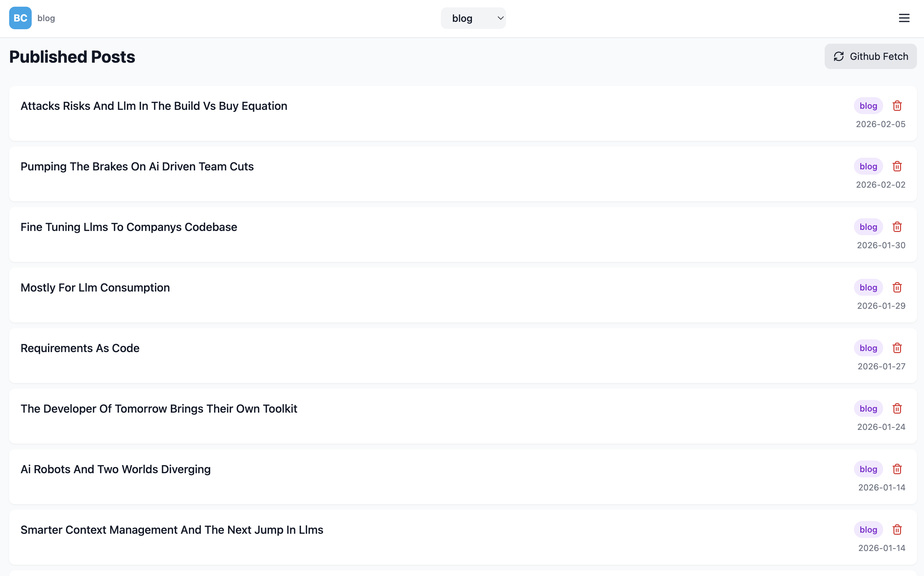924x576 pixels.
Task: Open Ai Robots And Two Worlds Diverging
Action: pyautogui.click(x=115, y=469)
